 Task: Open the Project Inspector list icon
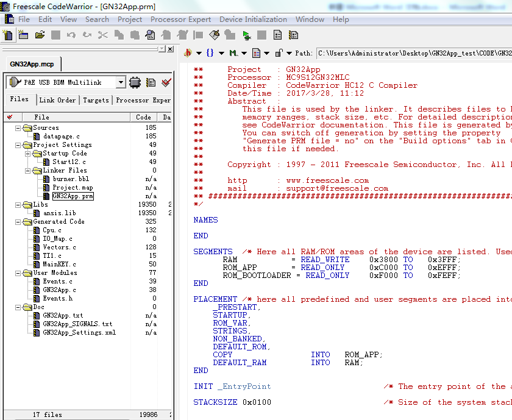point(277,35)
